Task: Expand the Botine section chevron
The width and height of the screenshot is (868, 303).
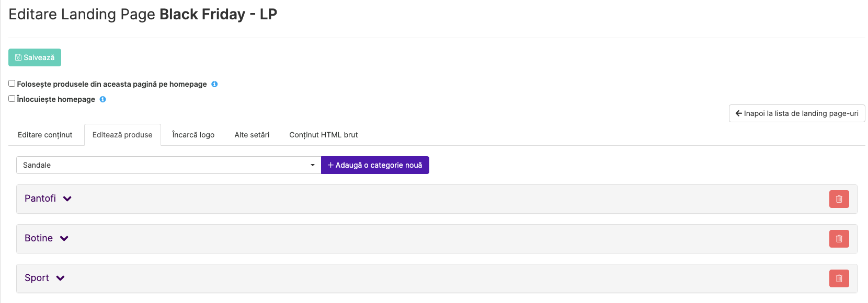Action: pyautogui.click(x=64, y=238)
